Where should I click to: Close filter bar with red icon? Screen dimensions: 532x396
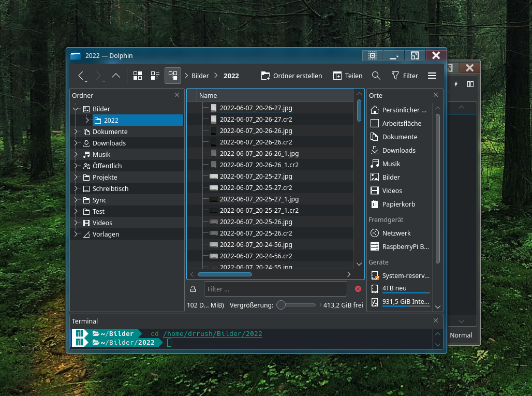coord(358,289)
